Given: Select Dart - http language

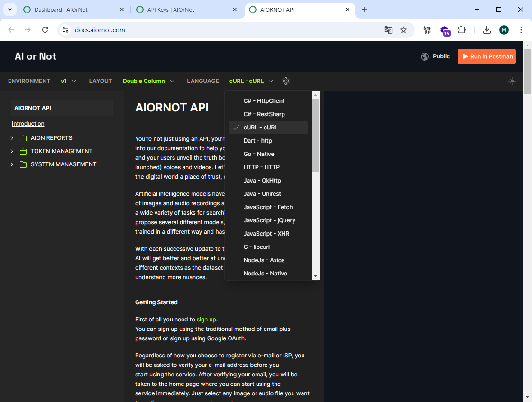Looking at the screenshot, I should point(268,140).
